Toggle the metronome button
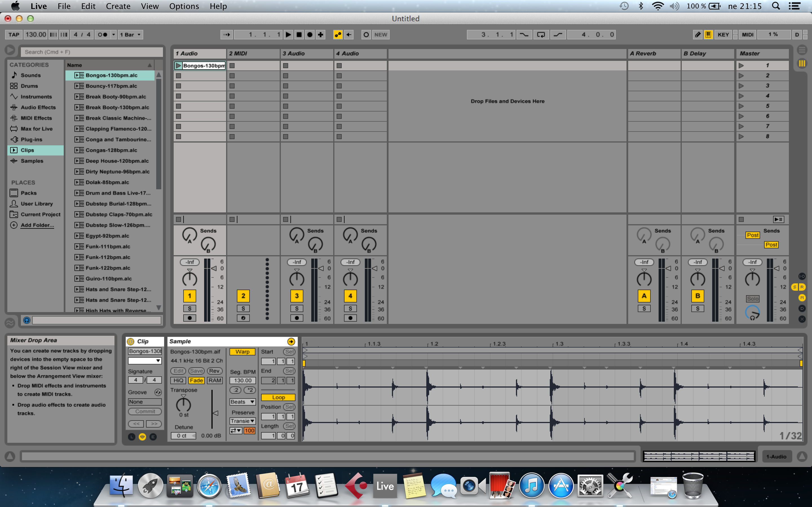The width and height of the screenshot is (812, 507). [x=102, y=35]
